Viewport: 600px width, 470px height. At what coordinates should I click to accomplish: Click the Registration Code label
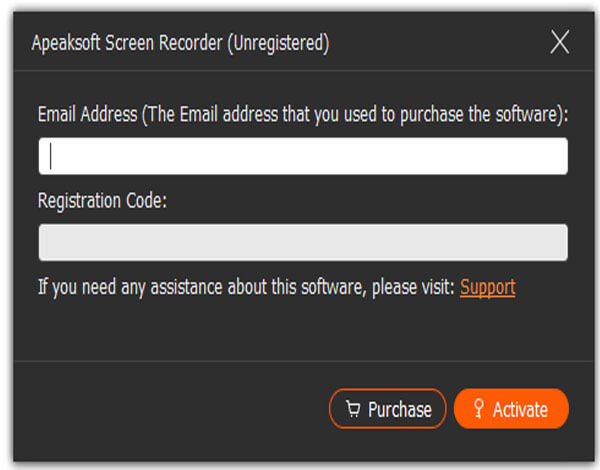pos(103,201)
